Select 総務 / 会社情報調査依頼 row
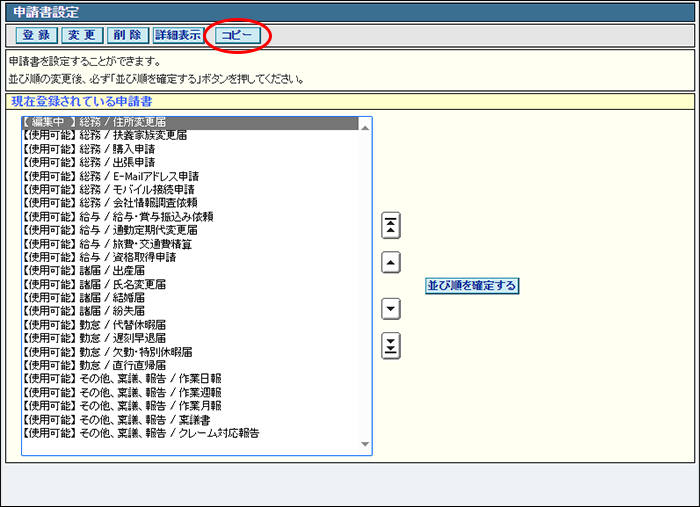Screen dimensions: 700x507 [x=190, y=203]
